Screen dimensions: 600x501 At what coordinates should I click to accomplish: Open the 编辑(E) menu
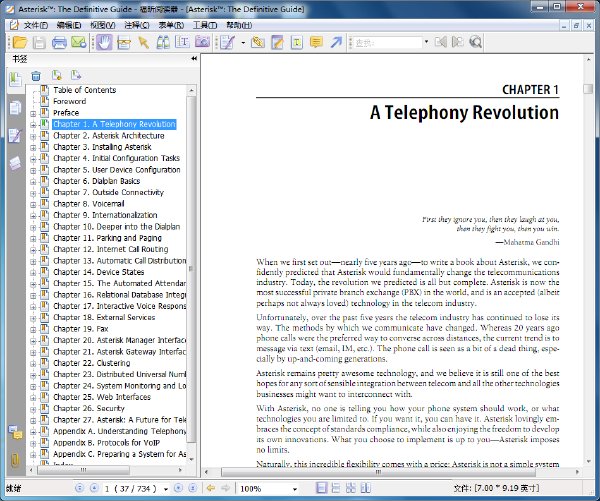[x=69, y=25]
